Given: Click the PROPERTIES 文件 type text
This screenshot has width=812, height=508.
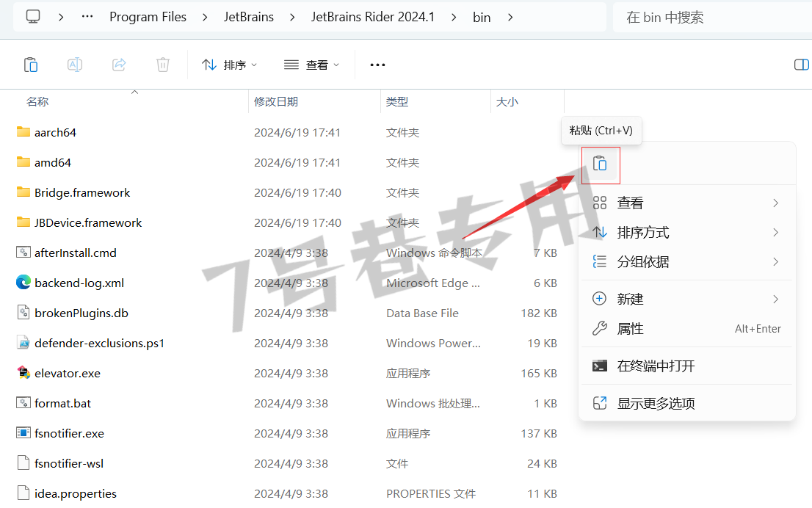Looking at the screenshot, I should [x=431, y=494].
